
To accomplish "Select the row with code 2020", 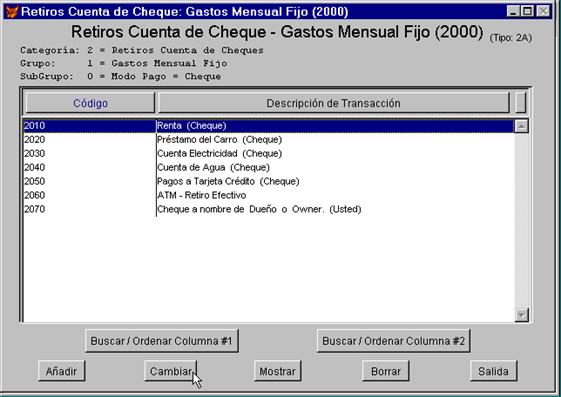I will (268, 139).
